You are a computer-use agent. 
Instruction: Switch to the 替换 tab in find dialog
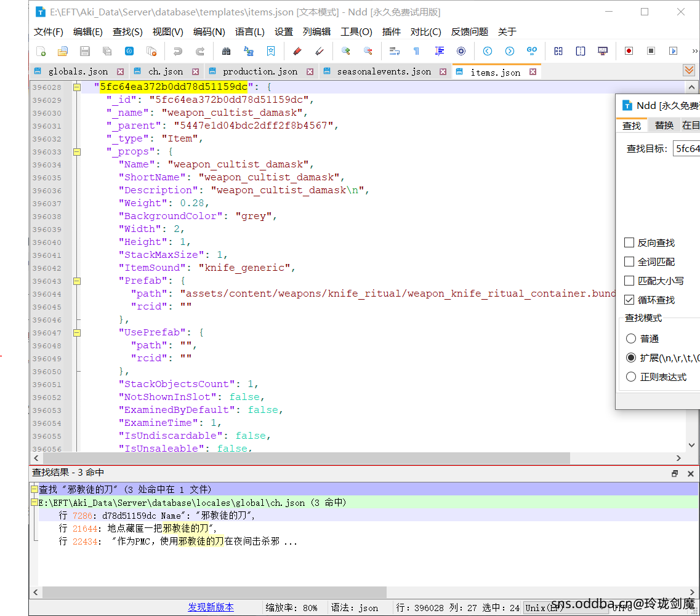664,125
